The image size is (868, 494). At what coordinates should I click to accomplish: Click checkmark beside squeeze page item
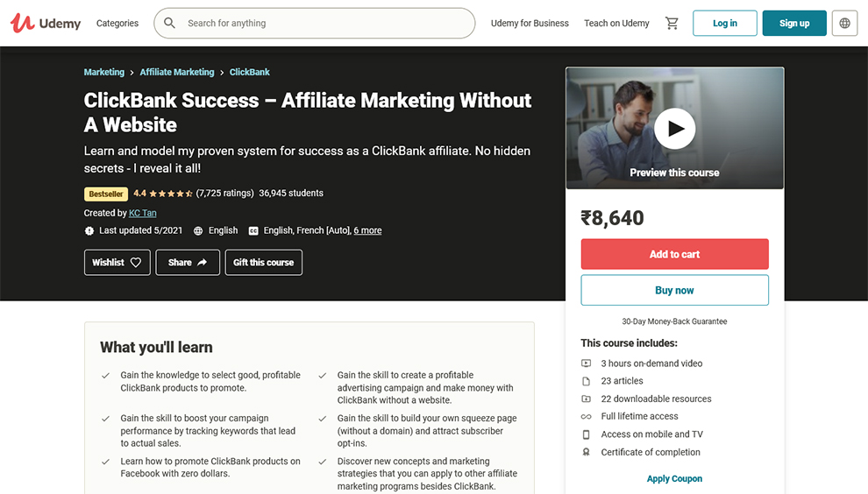(x=322, y=419)
